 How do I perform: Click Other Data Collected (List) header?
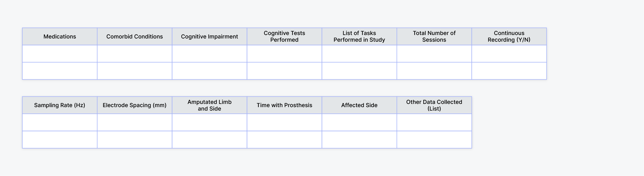click(434, 105)
